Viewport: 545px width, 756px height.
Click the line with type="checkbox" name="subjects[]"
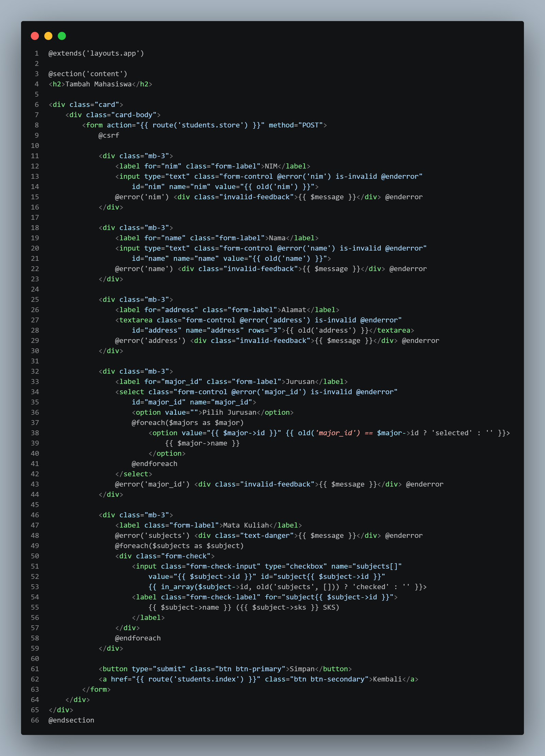[x=267, y=566]
